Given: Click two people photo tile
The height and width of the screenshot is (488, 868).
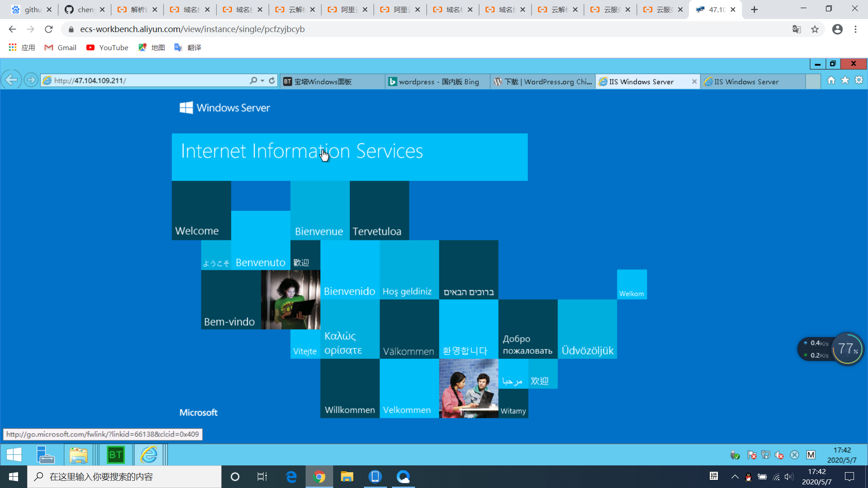Looking at the screenshot, I should (x=468, y=389).
